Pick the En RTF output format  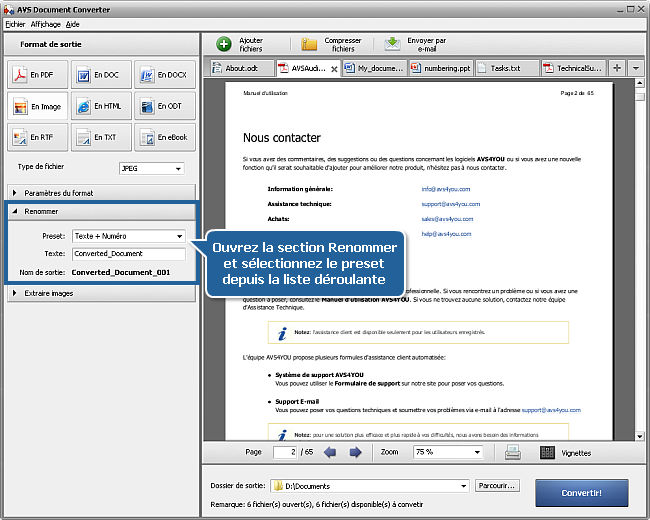coord(37,137)
